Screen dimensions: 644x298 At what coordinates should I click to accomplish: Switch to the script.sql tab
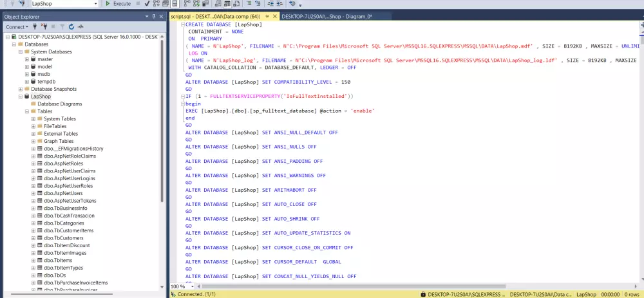(216, 17)
